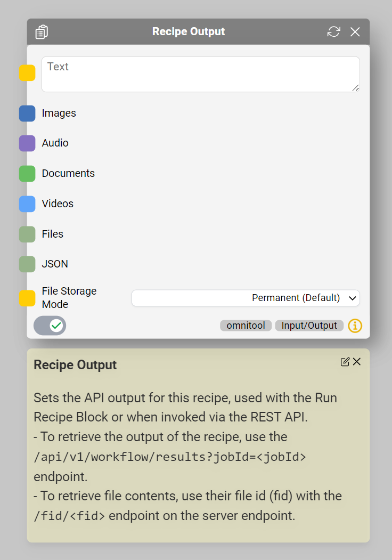Click the omnitool tag

[246, 326]
